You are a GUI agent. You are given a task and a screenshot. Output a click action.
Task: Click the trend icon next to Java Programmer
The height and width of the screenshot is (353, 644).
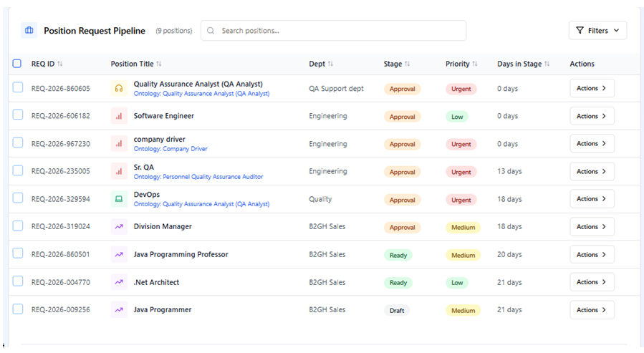tap(119, 310)
